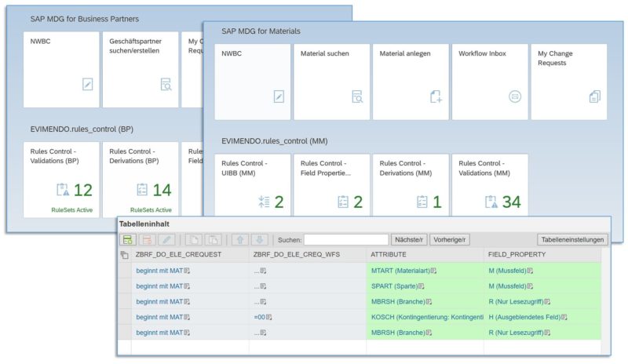Click search icon on Geschäftspartner suchen/erstellen tile
The width and height of the screenshot is (628, 364).
pyautogui.click(x=166, y=84)
